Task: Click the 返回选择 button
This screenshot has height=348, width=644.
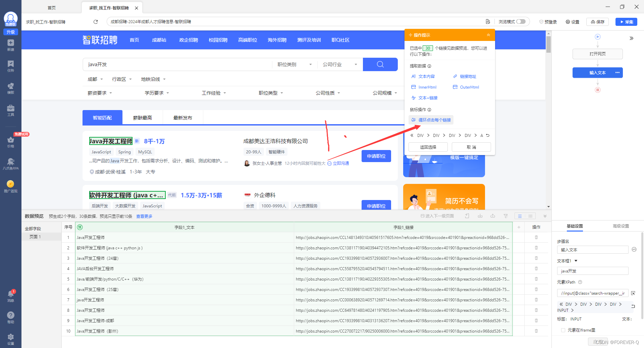Action: point(428,147)
